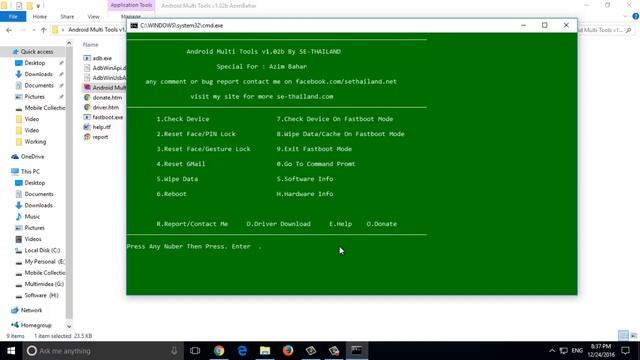Expand the Explorer ribbon chevron
The image size is (640, 360).
[x=626, y=16]
